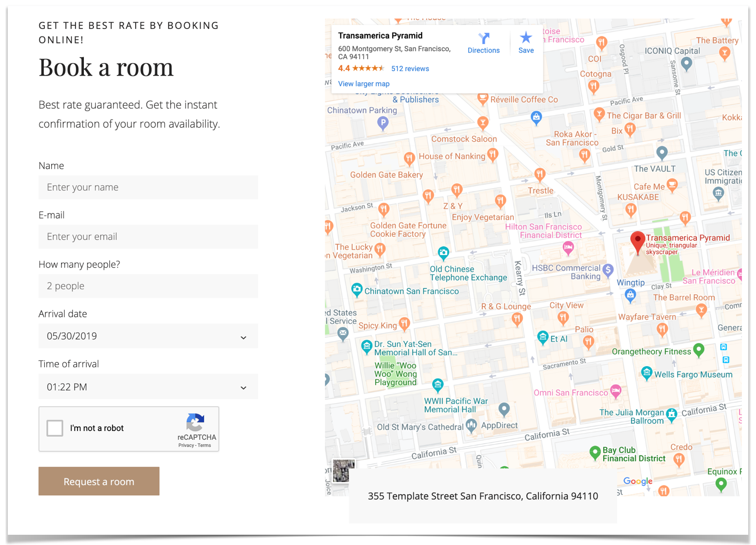This screenshot has width=756, height=545.
Task: Select the Palio restaurant pin
Action: [588, 342]
